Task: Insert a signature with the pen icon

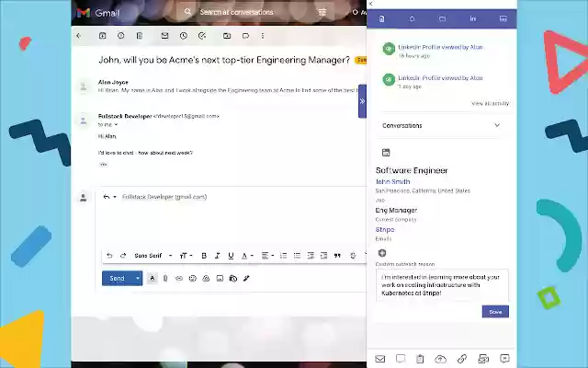Action: (246, 278)
